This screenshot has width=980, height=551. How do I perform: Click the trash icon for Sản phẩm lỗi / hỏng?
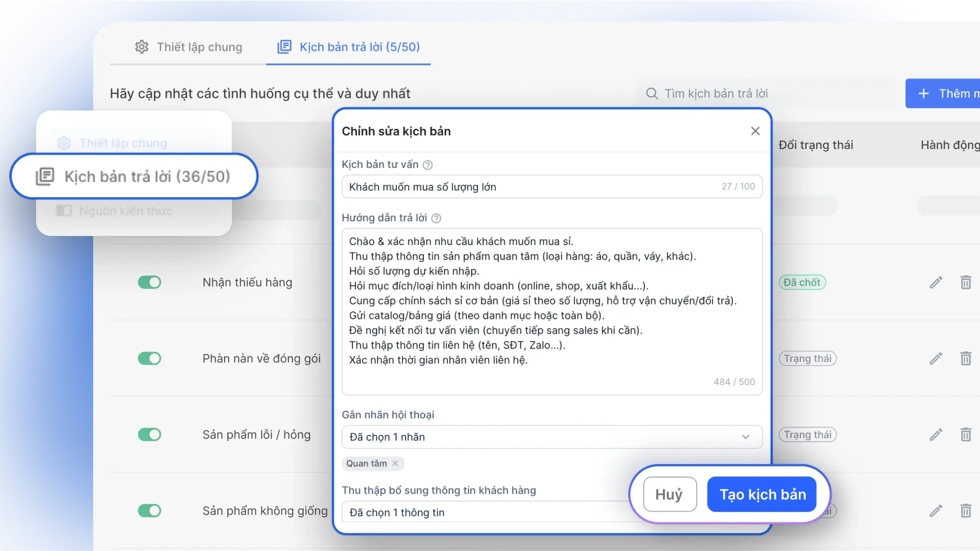pos(966,434)
